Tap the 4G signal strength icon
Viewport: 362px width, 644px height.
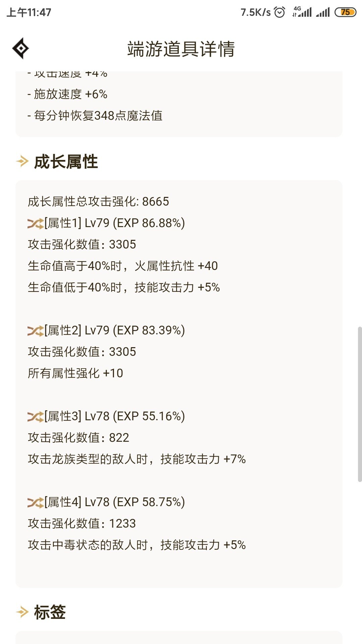(302, 12)
